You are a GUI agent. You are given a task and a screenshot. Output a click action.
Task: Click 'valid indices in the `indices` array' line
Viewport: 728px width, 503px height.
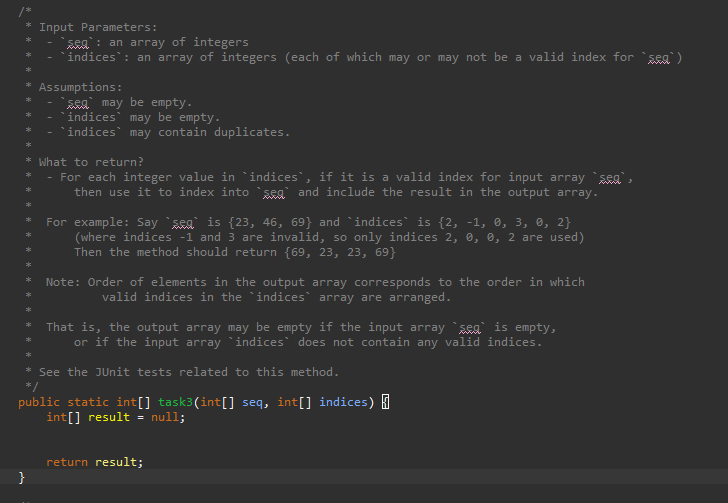tap(276, 297)
